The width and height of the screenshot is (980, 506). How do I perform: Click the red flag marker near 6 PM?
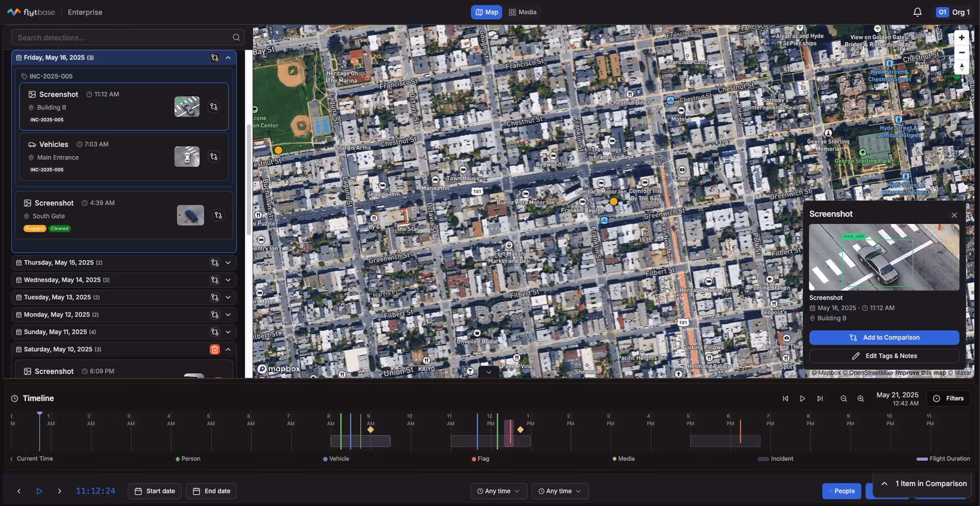740,431
